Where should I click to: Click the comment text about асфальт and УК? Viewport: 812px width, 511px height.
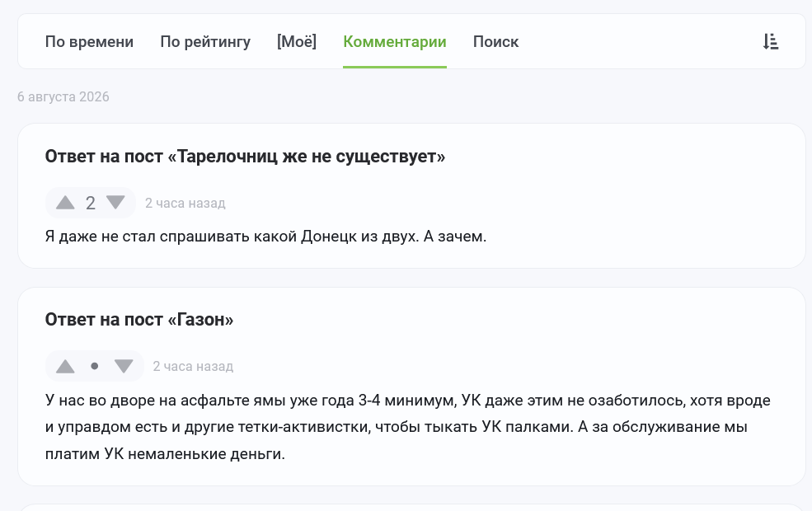pos(407,427)
